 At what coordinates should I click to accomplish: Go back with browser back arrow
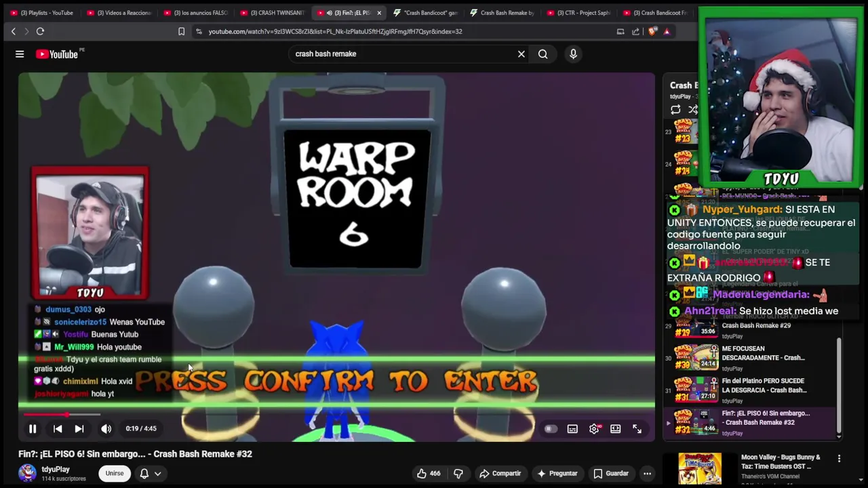point(14,31)
